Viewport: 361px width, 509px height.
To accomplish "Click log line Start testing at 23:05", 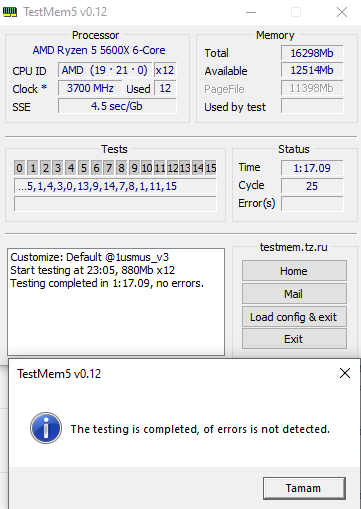I will (93, 270).
